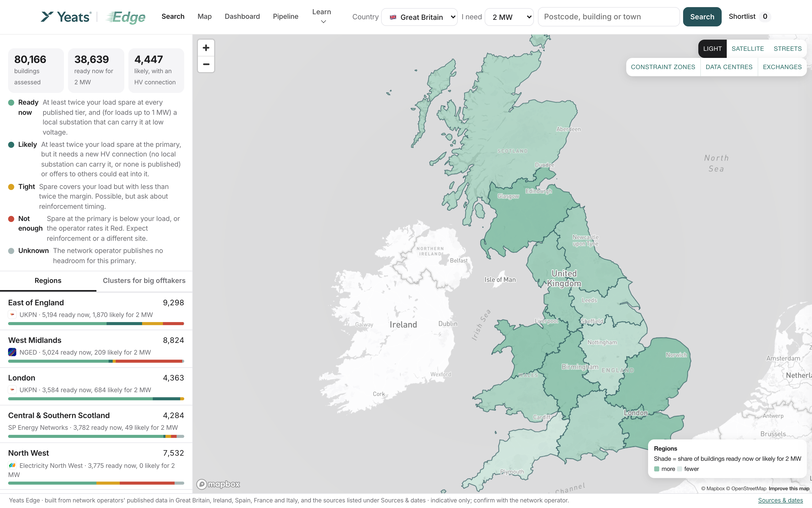Screen dimensions: 812x508
Task: Zoom out the map with minus button
Action: pos(206,64)
